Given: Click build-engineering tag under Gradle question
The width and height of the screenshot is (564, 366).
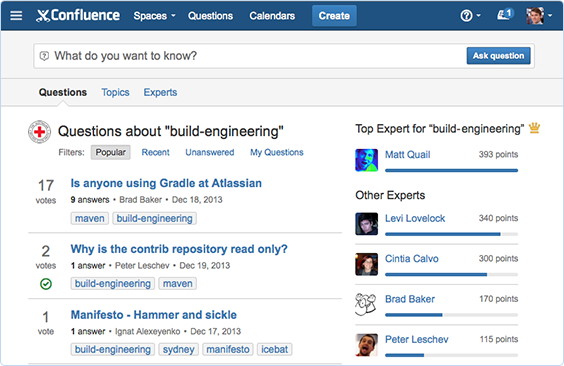Looking at the screenshot, I should tap(154, 218).
